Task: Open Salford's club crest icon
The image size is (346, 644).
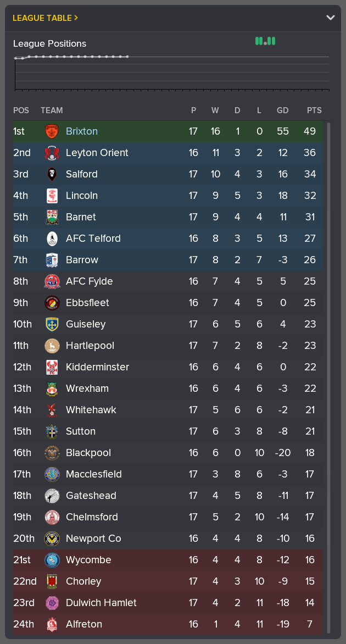Action: (x=52, y=174)
